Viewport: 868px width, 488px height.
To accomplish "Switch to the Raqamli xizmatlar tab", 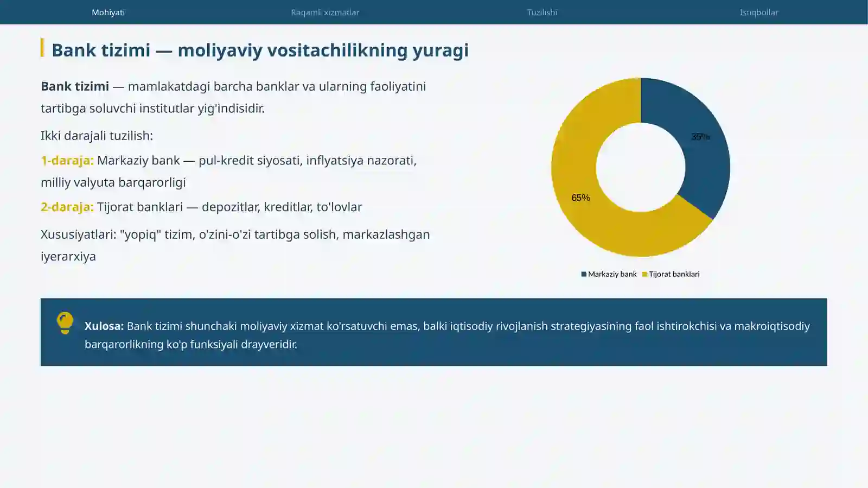I will (x=325, y=12).
